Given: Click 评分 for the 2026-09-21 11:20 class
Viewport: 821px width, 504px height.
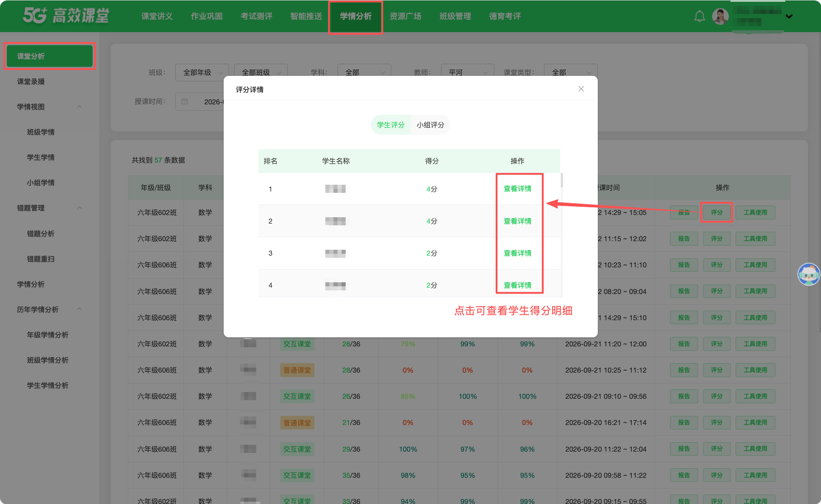Looking at the screenshot, I should pos(717,344).
